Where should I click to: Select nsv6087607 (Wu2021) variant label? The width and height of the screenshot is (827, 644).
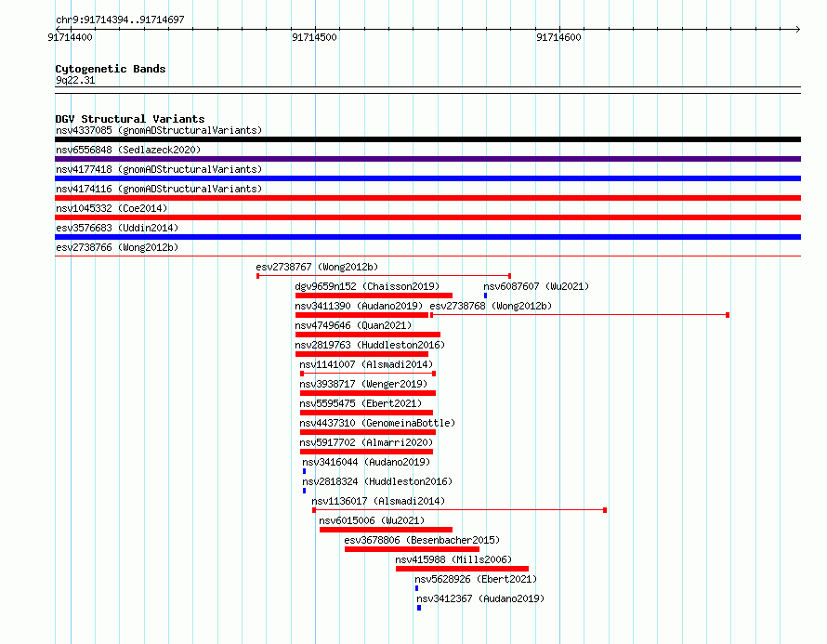point(536,286)
